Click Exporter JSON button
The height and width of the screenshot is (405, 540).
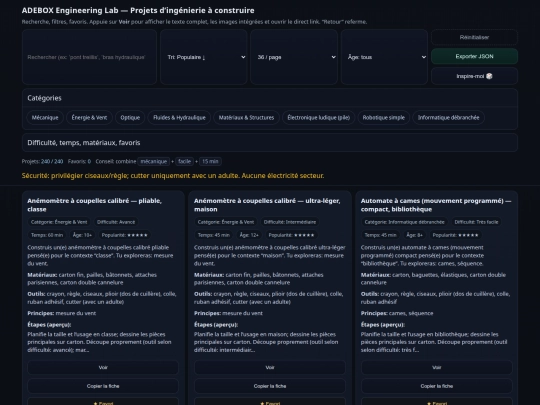click(474, 56)
